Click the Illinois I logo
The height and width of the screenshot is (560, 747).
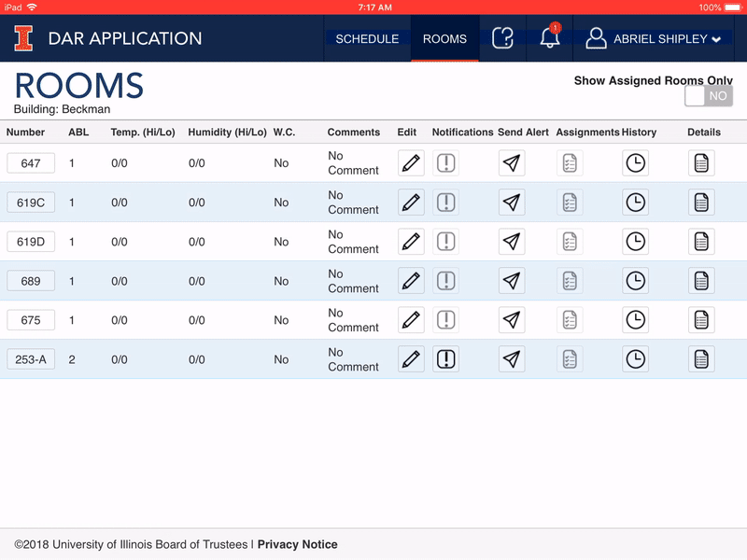[23, 38]
